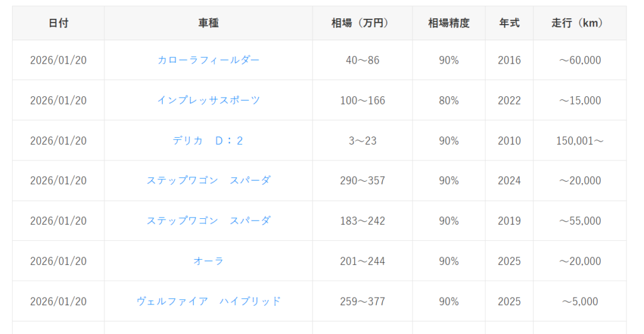
Task: Open the ヴェルファイア ハイブリッド link
Action: [208, 302]
